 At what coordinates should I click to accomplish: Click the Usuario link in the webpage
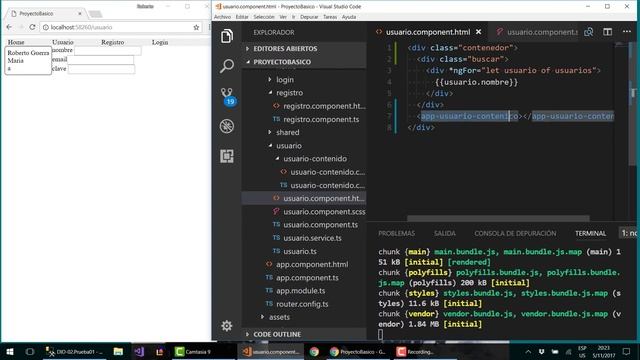click(x=63, y=42)
